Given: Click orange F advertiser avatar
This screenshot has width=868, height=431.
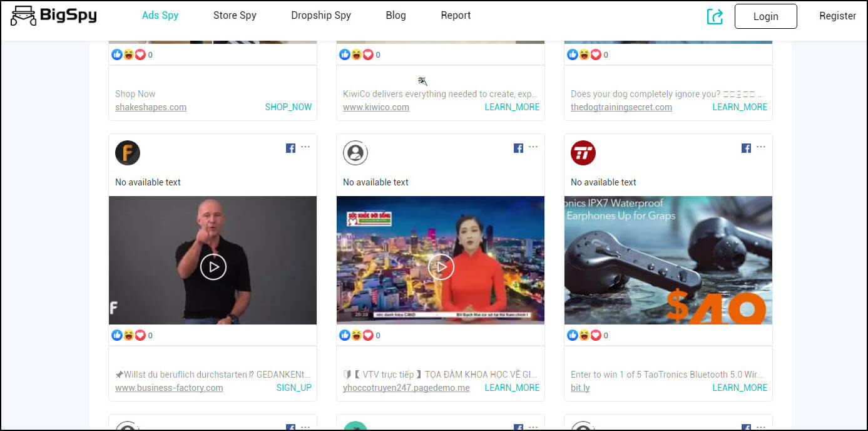Looking at the screenshot, I should pos(128,153).
